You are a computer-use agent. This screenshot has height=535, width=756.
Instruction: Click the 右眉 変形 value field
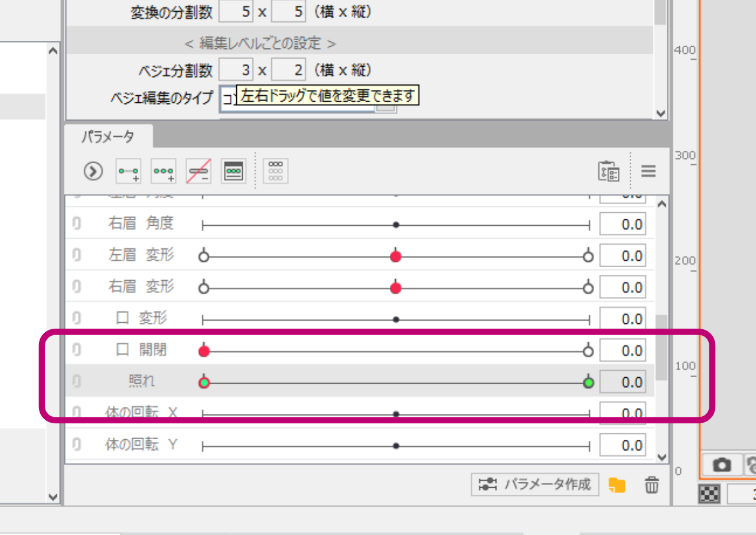[x=623, y=287]
